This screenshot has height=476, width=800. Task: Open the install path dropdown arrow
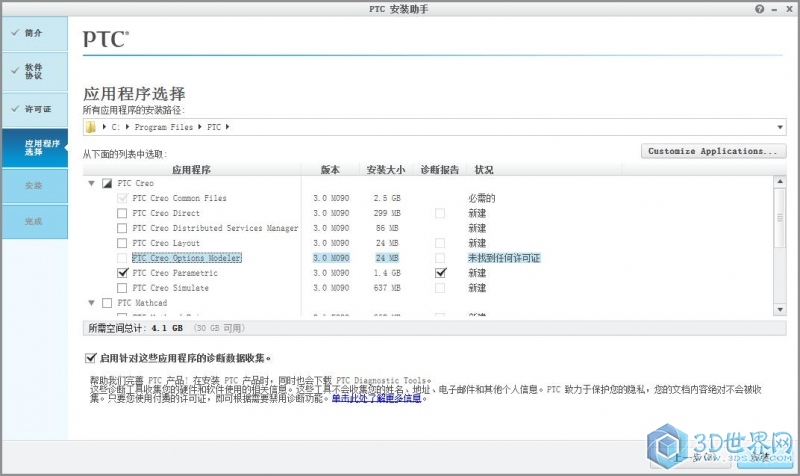780,127
